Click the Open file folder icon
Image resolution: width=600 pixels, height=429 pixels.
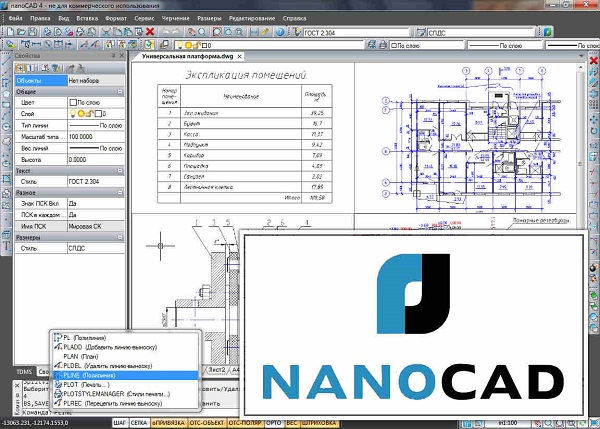pyautogui.click(x=22, y=32)
